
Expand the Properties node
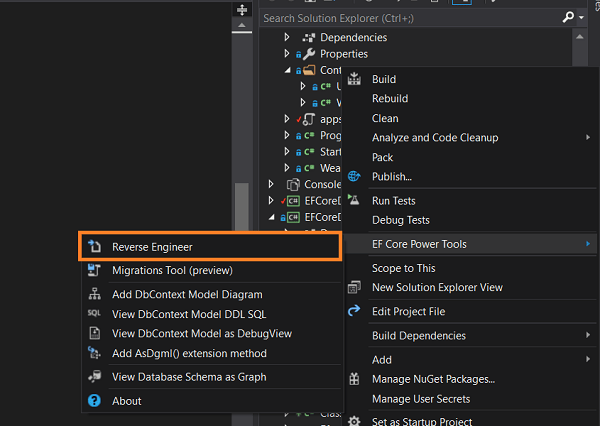[x=287, y=54]
